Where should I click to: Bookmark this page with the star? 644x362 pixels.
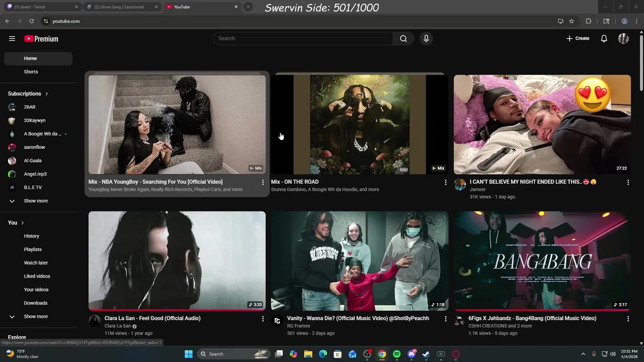coord(572,21)
